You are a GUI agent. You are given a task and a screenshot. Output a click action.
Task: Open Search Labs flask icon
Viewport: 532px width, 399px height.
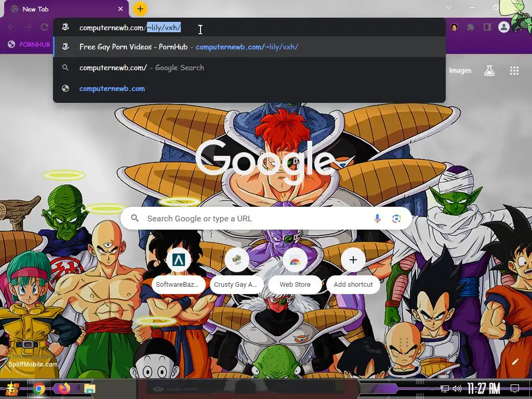489,71
